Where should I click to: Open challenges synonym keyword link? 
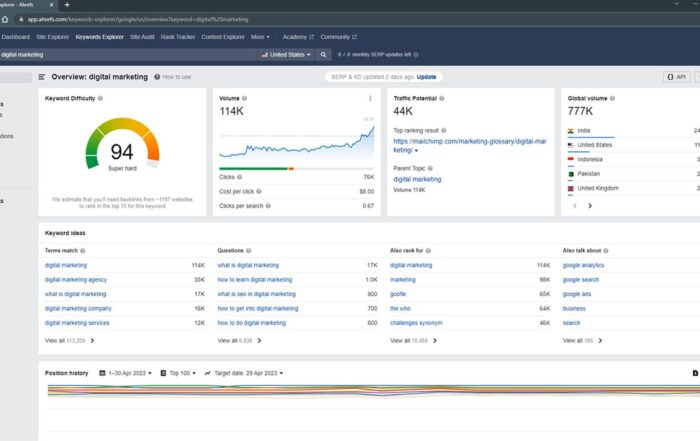click(416, 323)
